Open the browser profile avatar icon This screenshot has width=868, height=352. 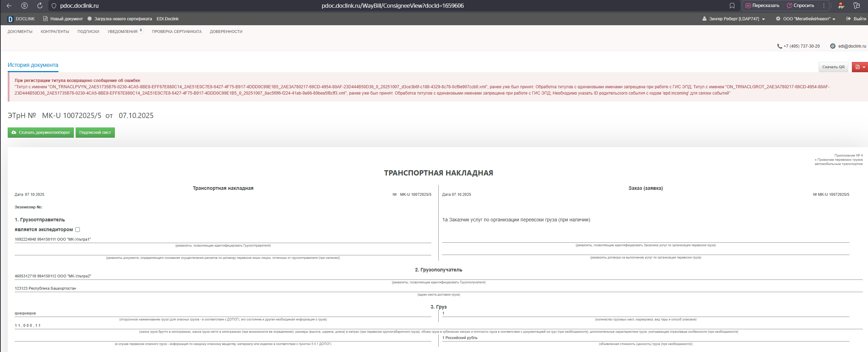pyautogui.click(x=841, y=6)
